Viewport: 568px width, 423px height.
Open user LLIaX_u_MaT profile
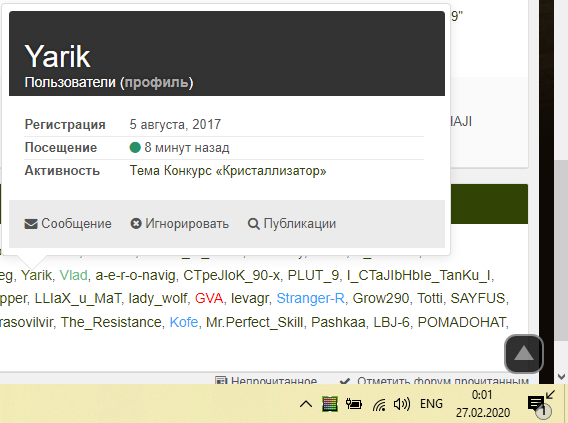tap(77, 298)
